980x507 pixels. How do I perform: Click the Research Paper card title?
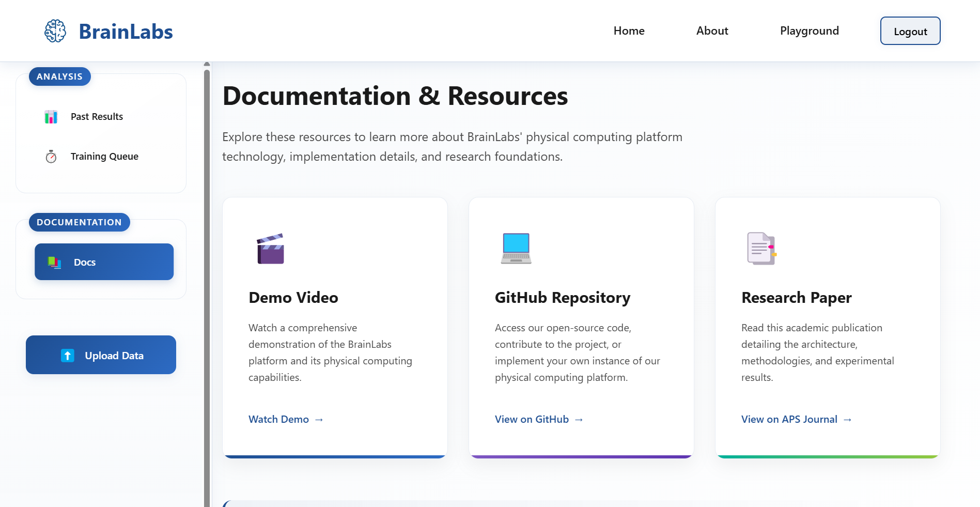point(796,298)
